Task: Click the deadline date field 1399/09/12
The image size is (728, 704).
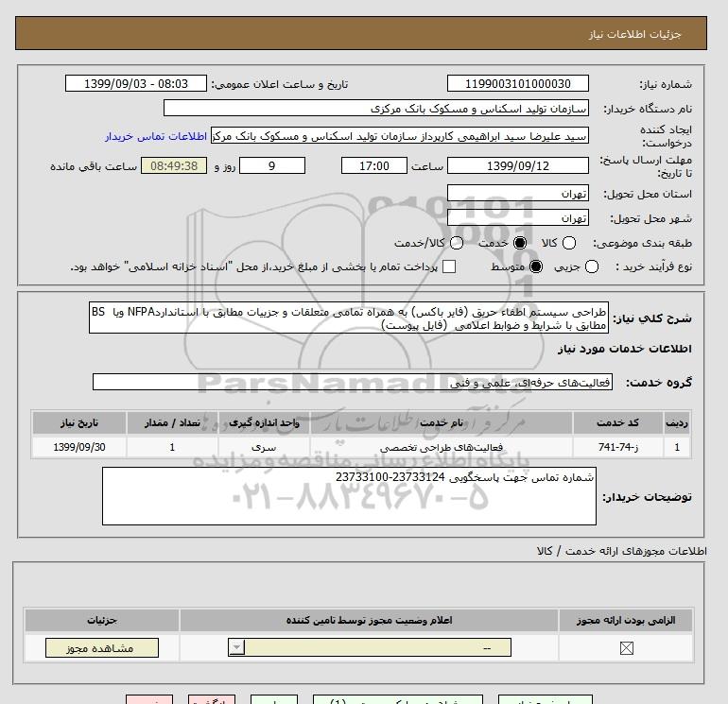Action: (518, 165)
